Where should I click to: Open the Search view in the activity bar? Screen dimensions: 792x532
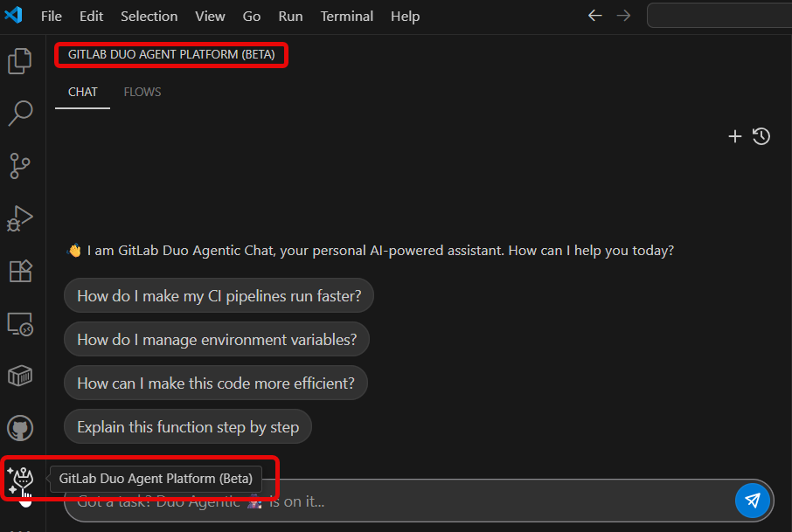point(20,113)
